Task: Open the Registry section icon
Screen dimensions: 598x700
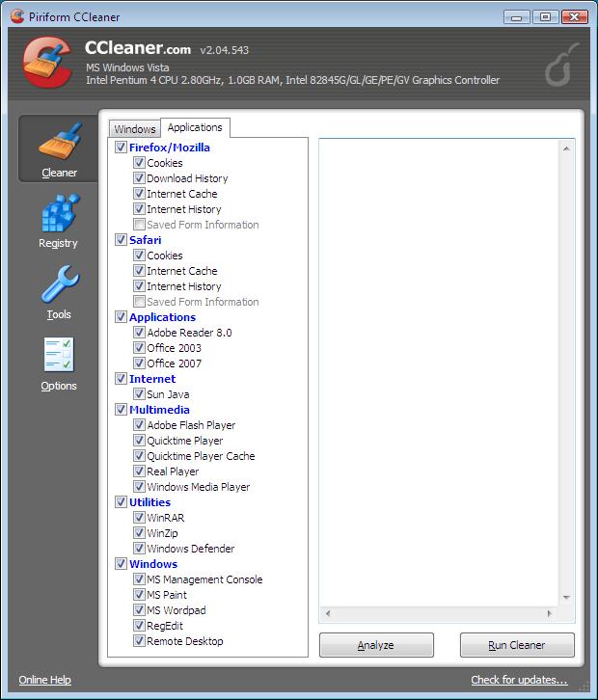Action: tap(61, 212)
